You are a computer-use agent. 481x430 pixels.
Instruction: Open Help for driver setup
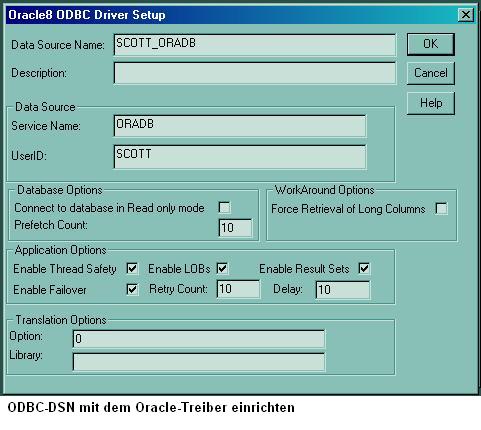tap(430, 103)
